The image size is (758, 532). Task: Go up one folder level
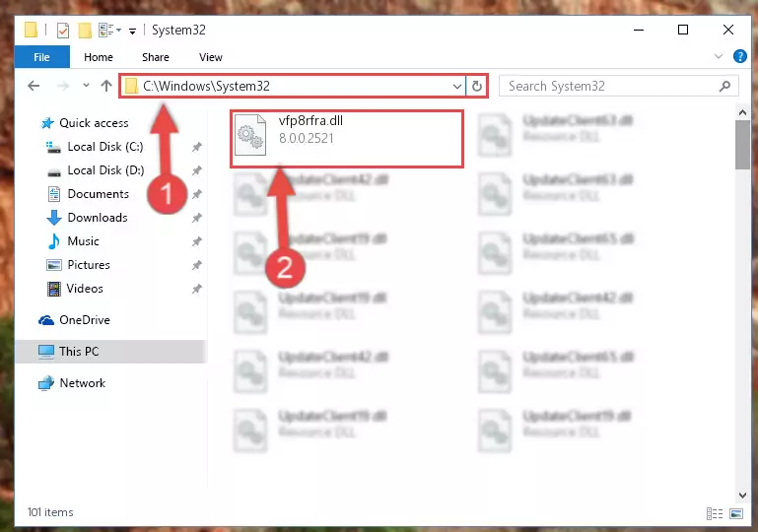click(106, 86)
